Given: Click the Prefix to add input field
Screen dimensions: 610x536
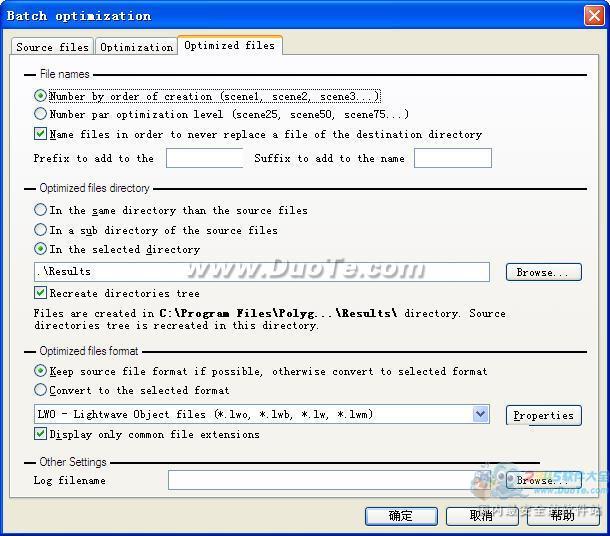Looking at the screenshot, I should pyautogui.click(x=205, y=158).
